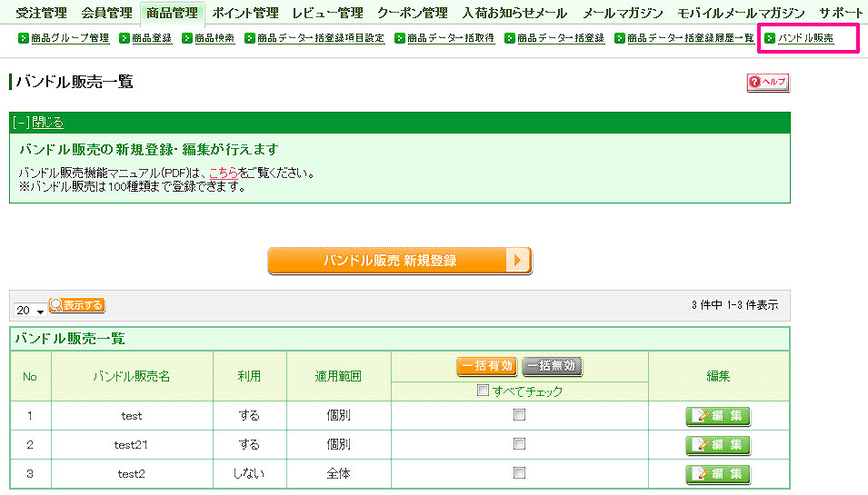Open the 受注管理 menu tab
Image resolution: width=868 pixels, height=495 pixels.
[x=41, y=13]
